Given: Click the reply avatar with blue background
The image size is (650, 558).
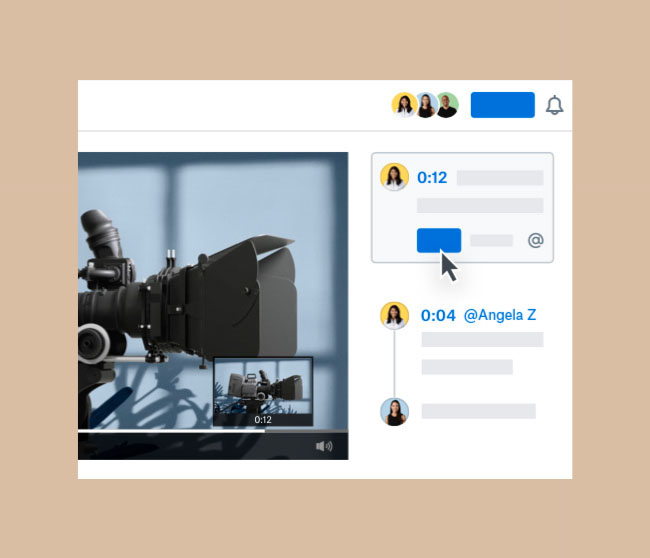Looking at the screenshot, I should pyautogui.click(x=394, y=412).
